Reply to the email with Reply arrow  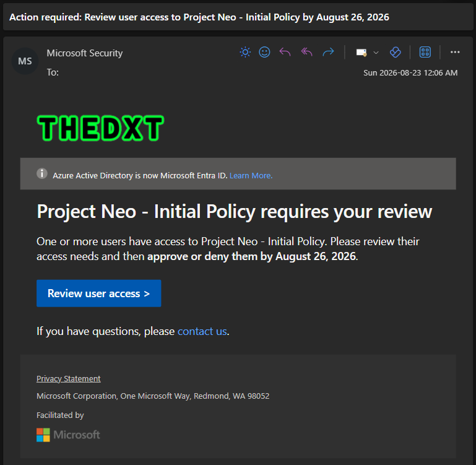point(285,52)
